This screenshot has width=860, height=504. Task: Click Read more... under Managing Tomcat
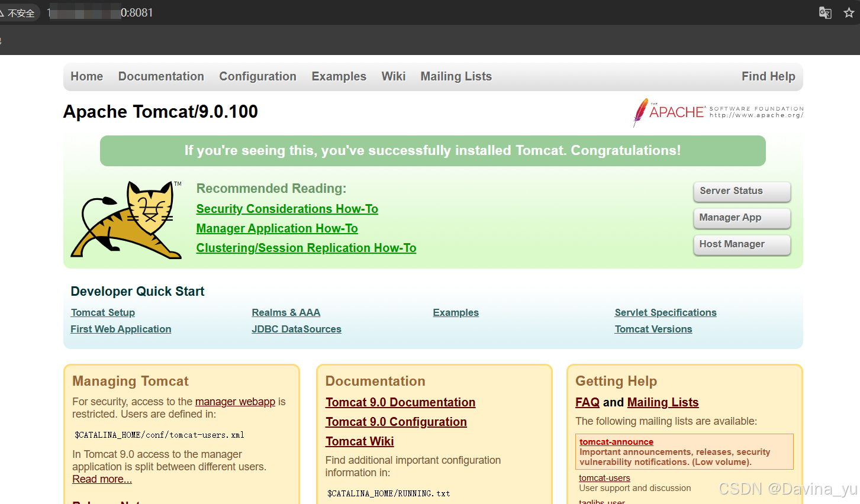[102, 479]
